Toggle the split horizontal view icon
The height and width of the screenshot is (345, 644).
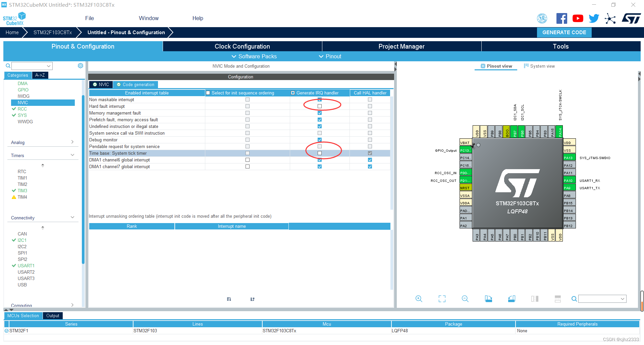click(x=535, y=299)
